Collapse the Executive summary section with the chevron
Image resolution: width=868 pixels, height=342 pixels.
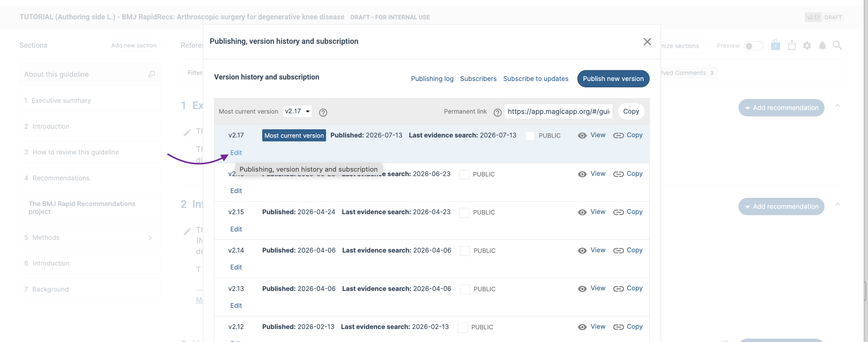pos(837,106)
